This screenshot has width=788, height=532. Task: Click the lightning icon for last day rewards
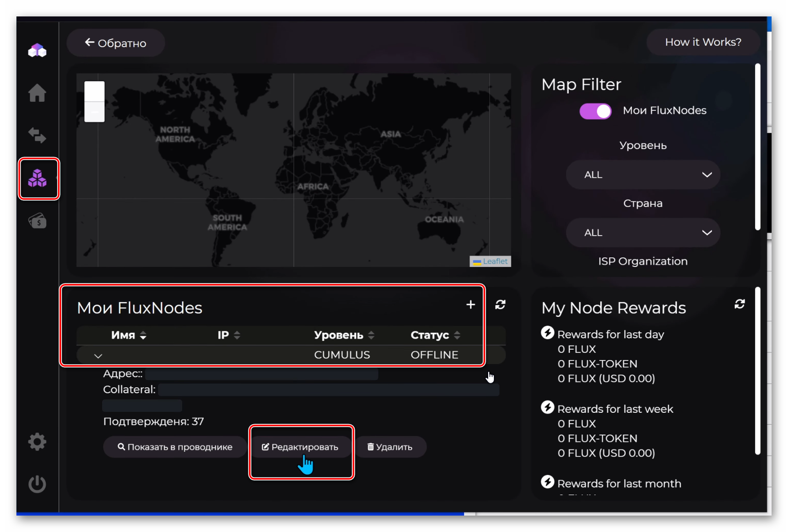click(548, 333)
